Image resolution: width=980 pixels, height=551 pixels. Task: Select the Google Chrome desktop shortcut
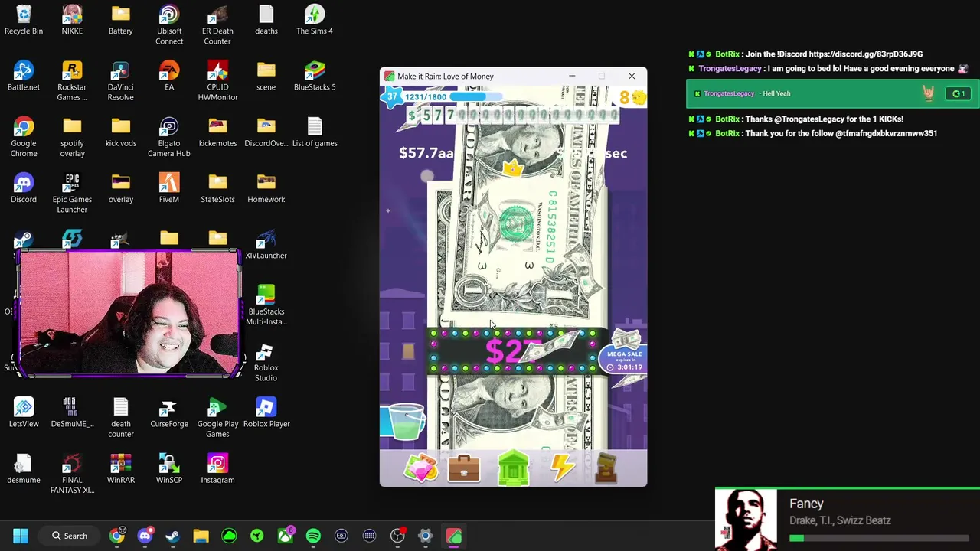(24, 137)
